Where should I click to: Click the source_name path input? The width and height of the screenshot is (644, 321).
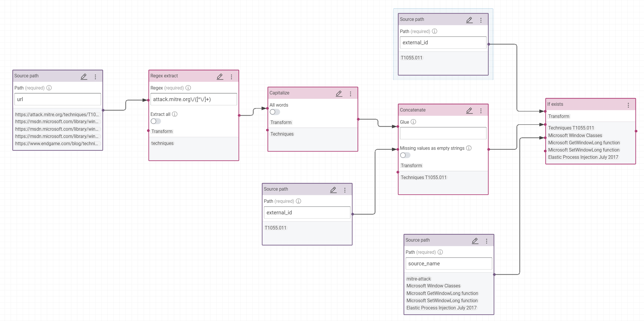coord(448,264)
